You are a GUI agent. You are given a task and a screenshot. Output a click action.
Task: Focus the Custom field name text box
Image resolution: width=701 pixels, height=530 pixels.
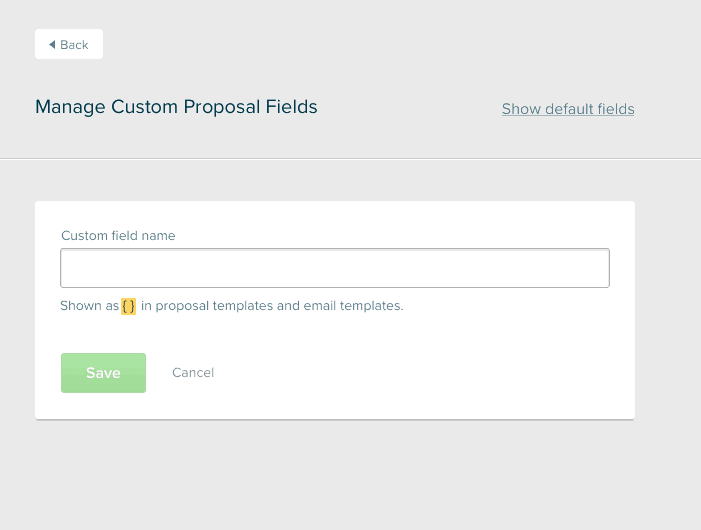pyautogui.click(x=335, y=268)
